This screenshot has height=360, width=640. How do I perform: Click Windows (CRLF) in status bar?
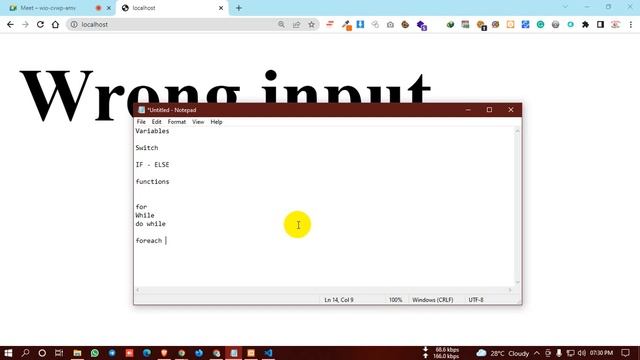point(433,300)
